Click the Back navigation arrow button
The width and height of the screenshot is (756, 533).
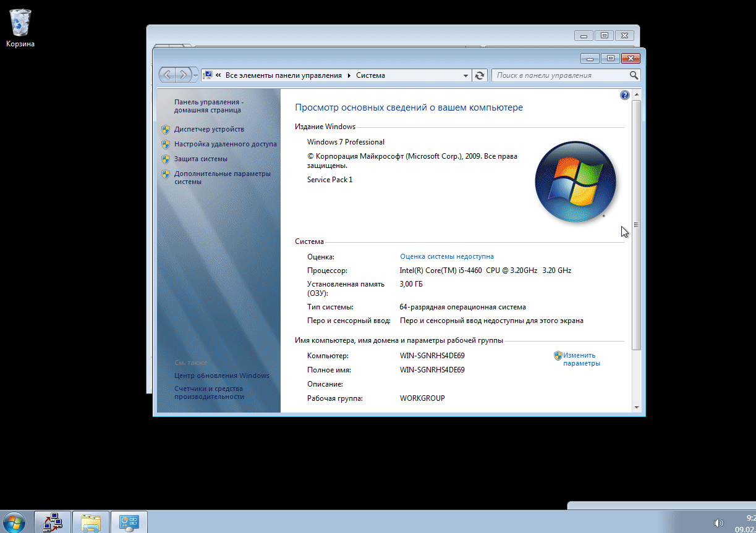168,75
